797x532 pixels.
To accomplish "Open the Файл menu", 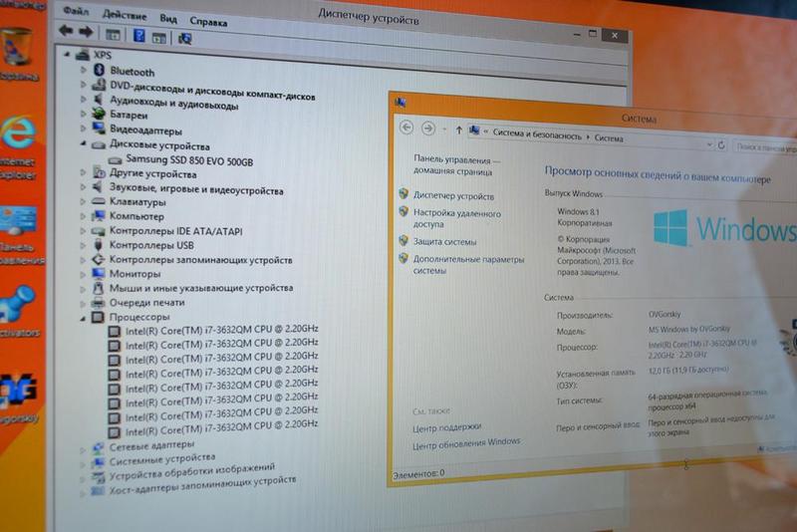I will coord(74,17).
